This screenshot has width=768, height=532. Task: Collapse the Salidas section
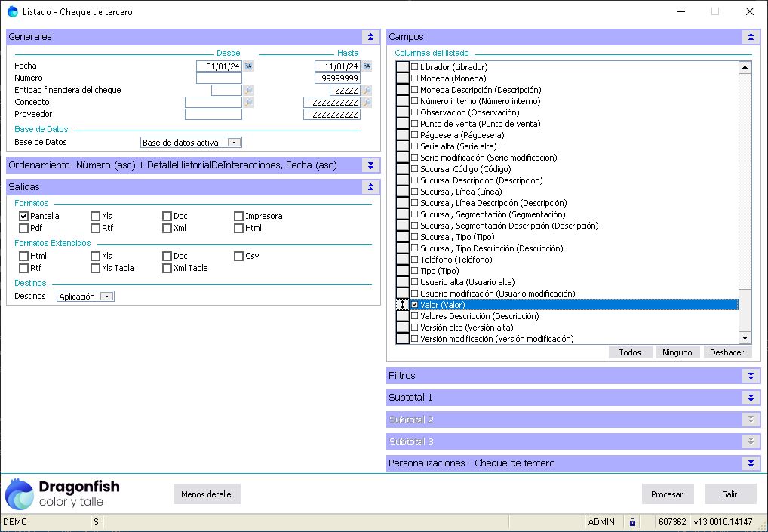coord(370,187)
